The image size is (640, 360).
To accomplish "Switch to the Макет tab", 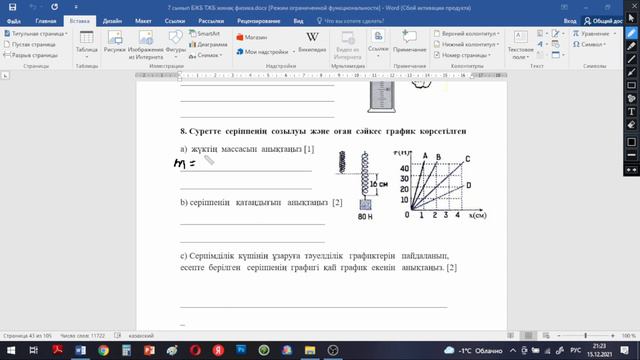I will pos(143,21).
